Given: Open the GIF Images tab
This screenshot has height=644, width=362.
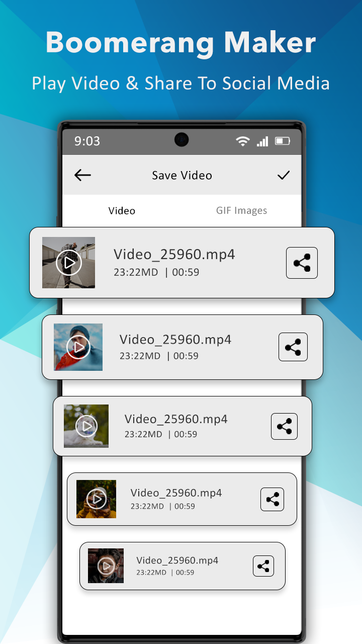Looking at the screenshot, I should 242,211.
